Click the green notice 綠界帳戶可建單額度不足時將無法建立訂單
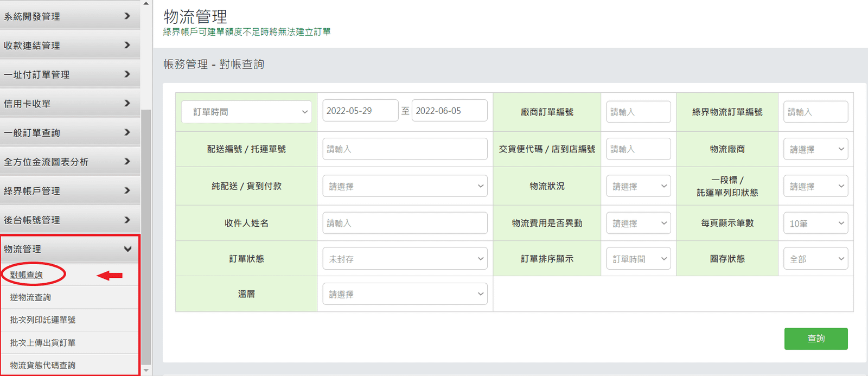868x376 pixels. coord(247,32)
